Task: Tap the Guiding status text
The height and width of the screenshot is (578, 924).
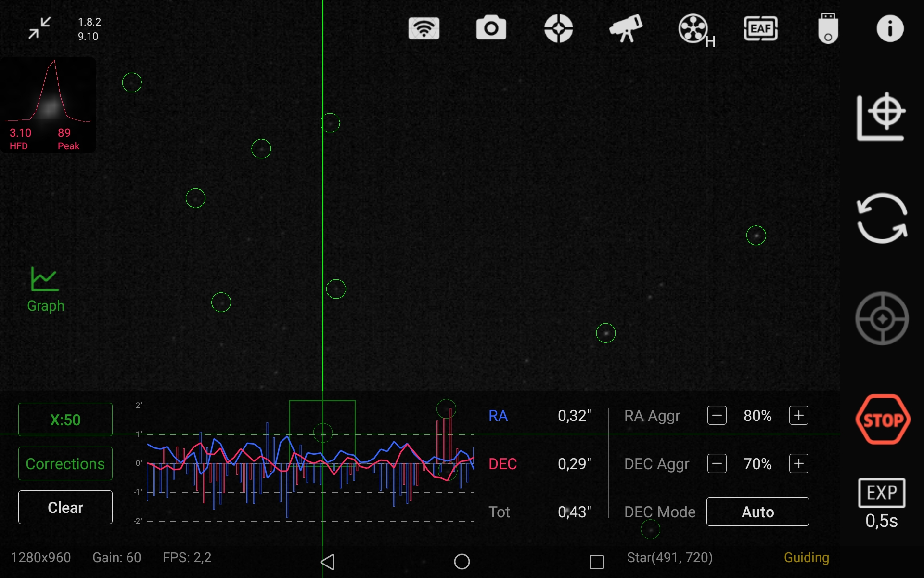Action: [807, 558]
